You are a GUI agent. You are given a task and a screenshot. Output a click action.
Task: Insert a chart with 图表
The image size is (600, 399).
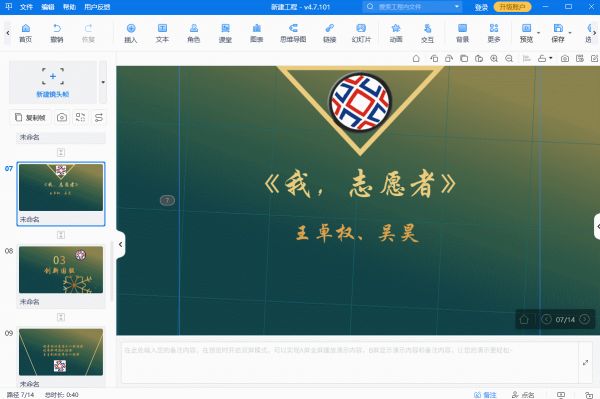257,33
